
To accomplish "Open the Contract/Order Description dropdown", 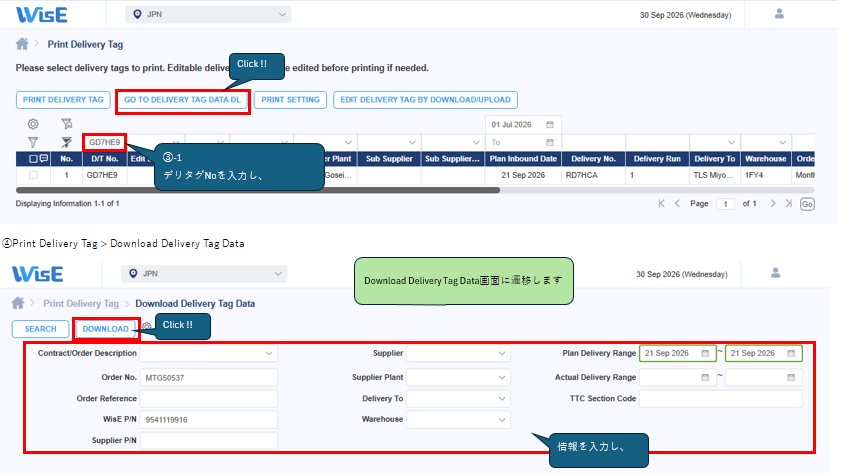I will [x=209, y=353].
